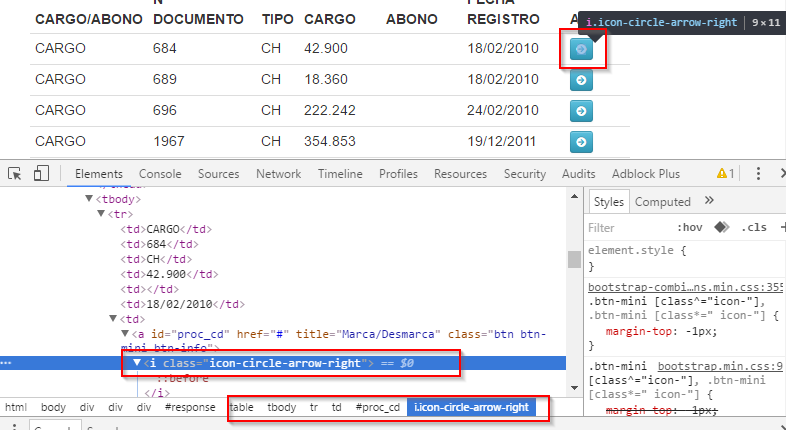Screen dimensions: 786x430
Task: Click the warning count icon
Action: click(725, 174)
